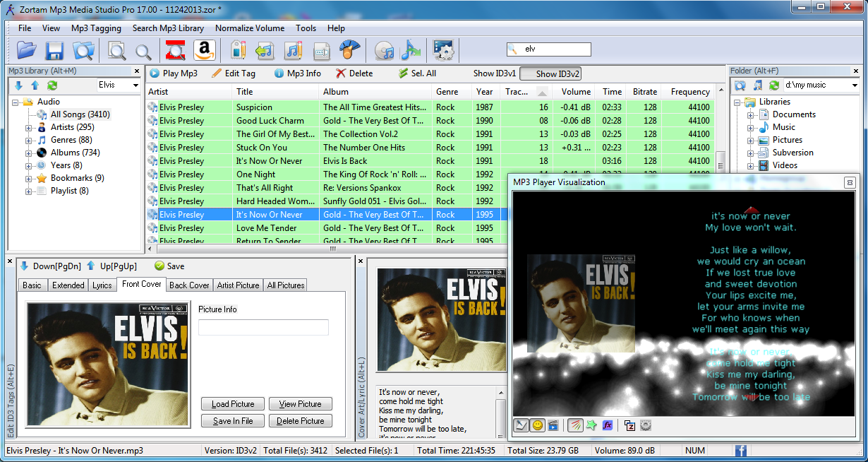868x462 pixels.
Task: Open the Mp3 Tagging menu
Action: [x=96, y=28]
